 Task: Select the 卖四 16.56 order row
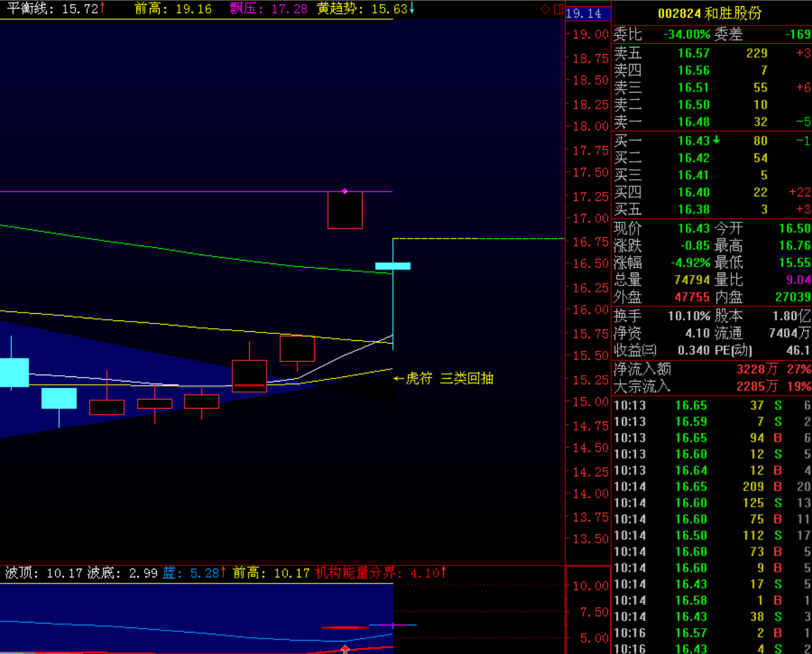coord(712,71)
